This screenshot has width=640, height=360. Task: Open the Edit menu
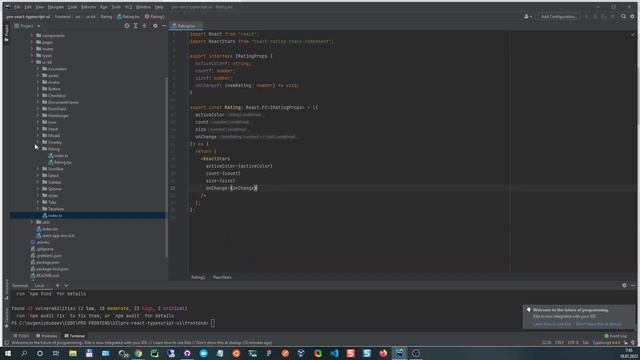pyautogui.click(x=28, y=7)
